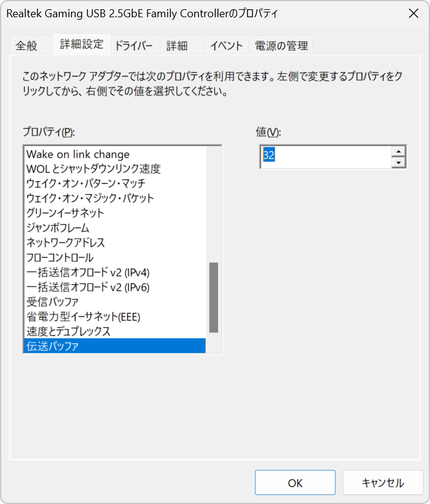Select 速度とデュプレックス property
430x504 pixels.
pos(115,331)
